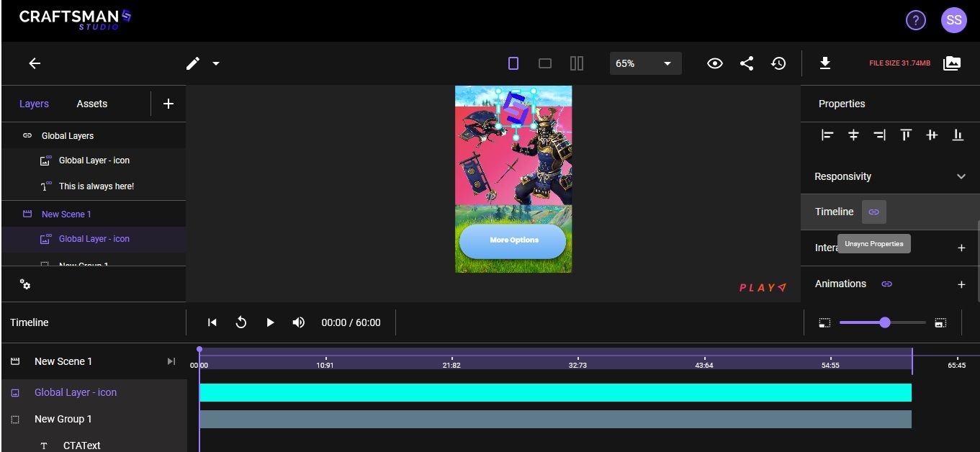The height and width of the screenshot is (452, 980).
Task: Select the logo icon on canvas
Action: [x=516, y=109]
